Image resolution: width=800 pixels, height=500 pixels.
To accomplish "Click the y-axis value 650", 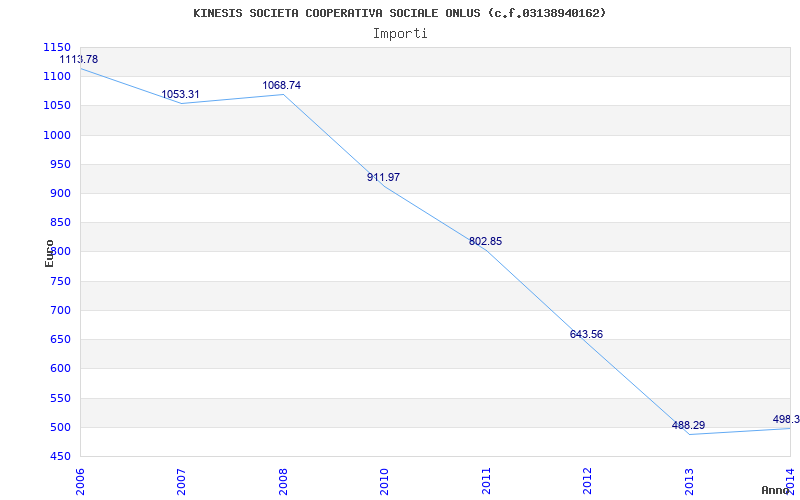I will pyautogui.click(x=60, y=339).
